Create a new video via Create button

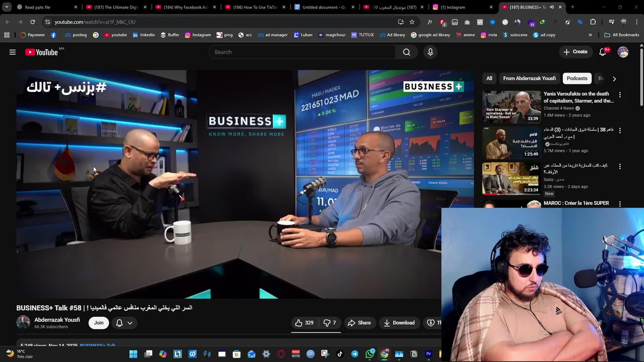pyautogui.click(x=575, y=52)
